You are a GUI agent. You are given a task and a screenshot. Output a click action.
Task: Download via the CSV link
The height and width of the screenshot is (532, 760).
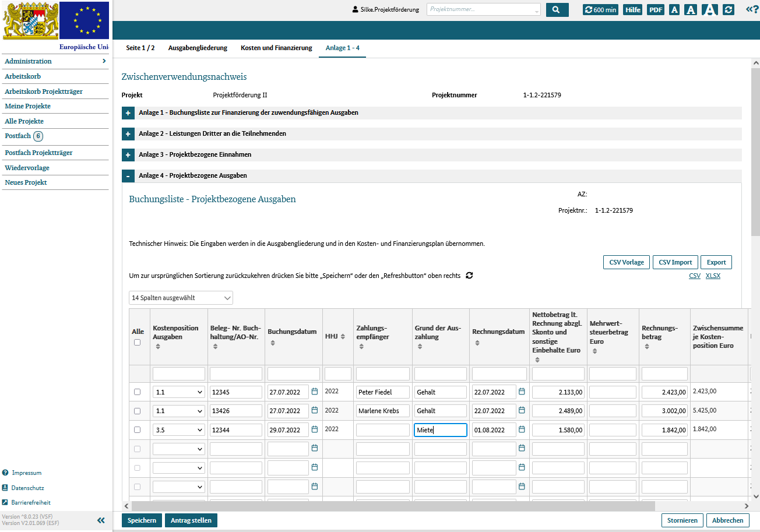click(695, 276)
